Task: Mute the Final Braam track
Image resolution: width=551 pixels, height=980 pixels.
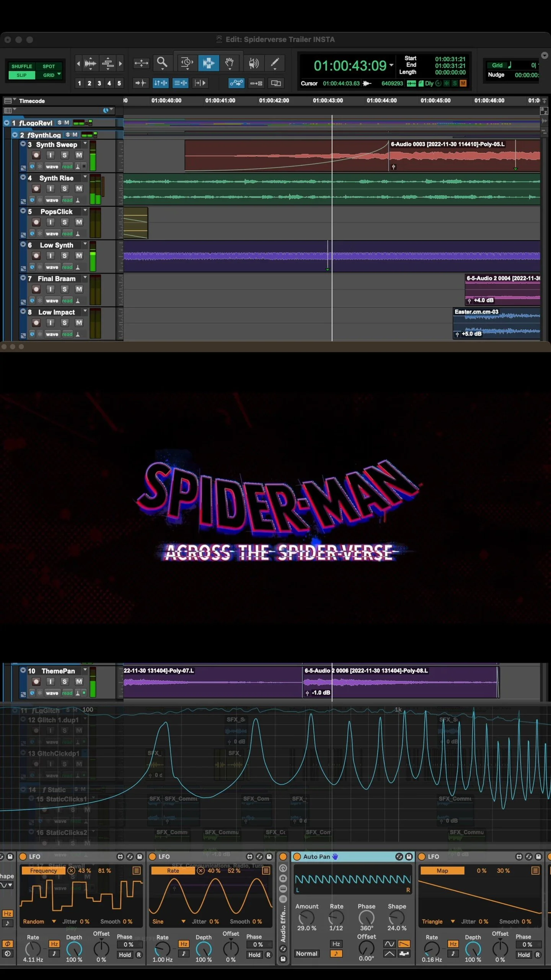Action: (x=79, y=289)
